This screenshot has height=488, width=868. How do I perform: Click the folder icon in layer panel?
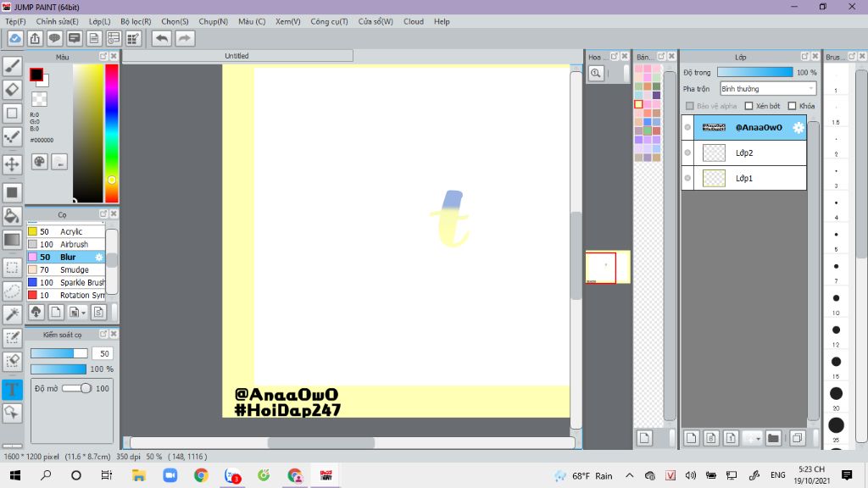coord(773,438)
